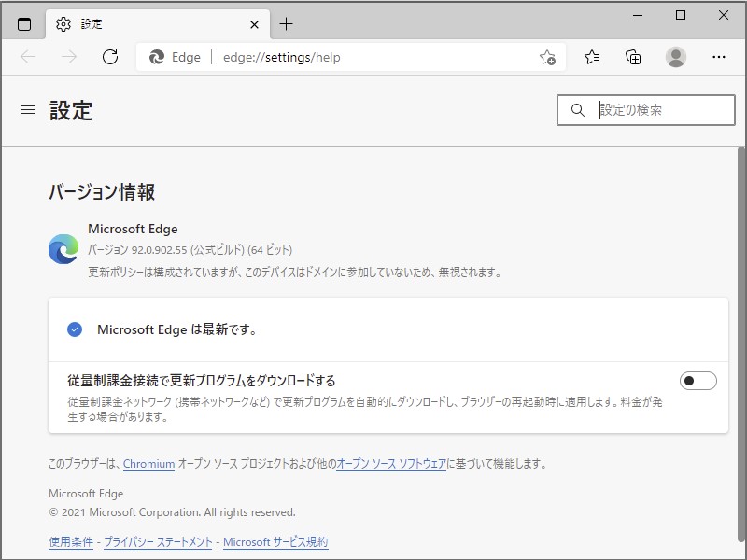The width and height of the screenshot is (747, 560).
Task: Click the forward navigation arrow
Action: click(69, 57)
